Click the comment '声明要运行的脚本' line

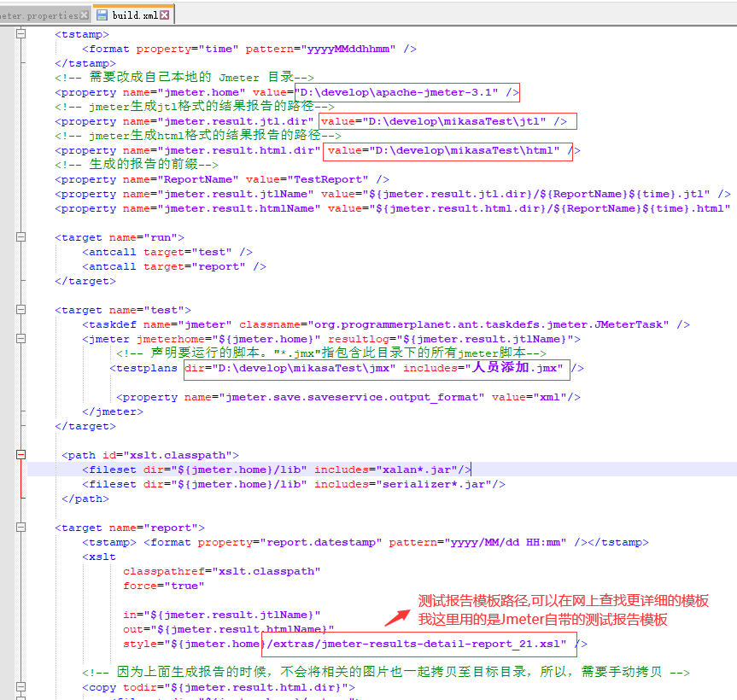click(331, 353)
